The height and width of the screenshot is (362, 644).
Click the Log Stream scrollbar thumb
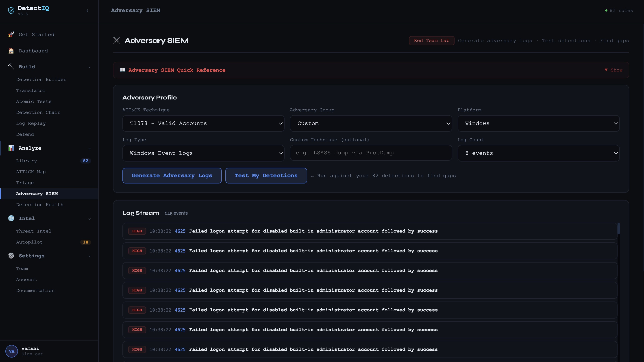(x=618, y=228)
